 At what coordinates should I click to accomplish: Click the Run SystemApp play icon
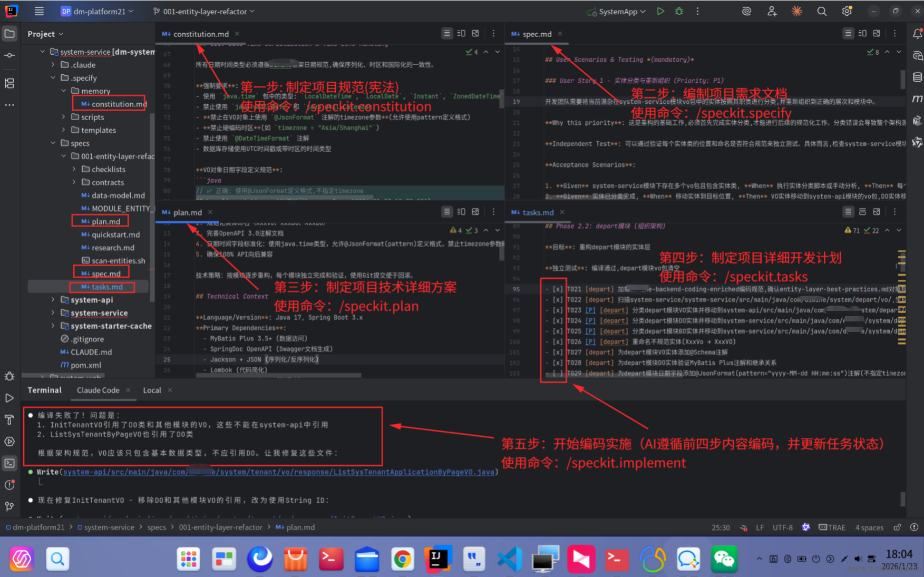[660, 11]
